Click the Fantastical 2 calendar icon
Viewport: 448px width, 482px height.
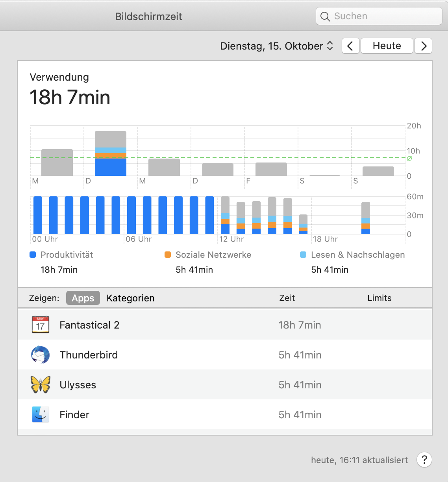click(40, 325)
